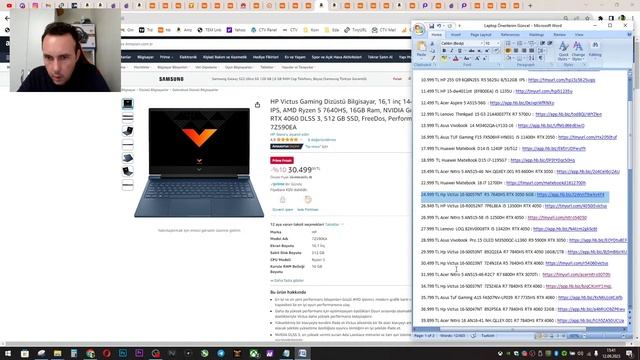
Task: Toggle bold formatting in Word
Action: pos(444,50)
